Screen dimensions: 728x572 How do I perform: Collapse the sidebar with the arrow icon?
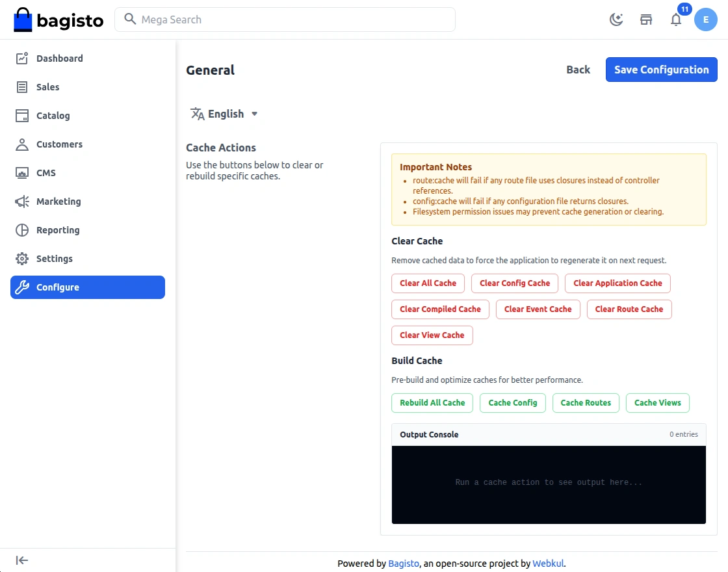tap(21, 560)
